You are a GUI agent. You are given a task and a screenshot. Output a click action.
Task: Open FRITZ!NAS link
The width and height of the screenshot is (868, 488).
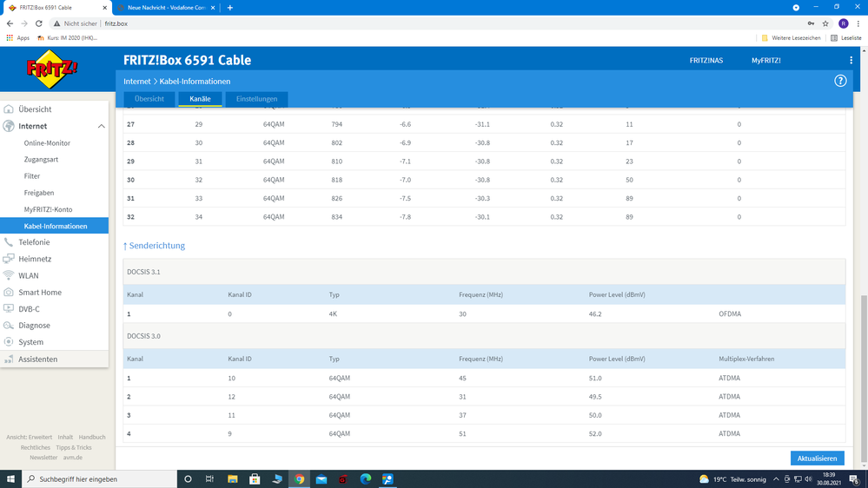[706, 60]
